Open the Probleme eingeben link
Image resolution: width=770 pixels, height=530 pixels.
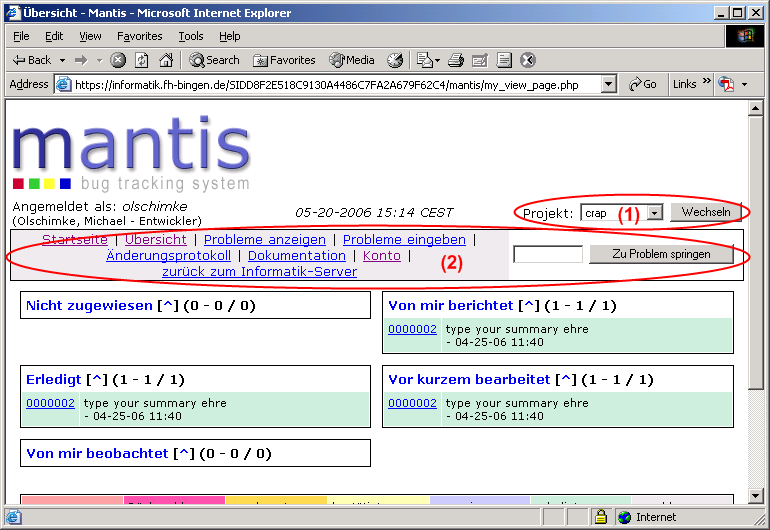click(x=404, y=240)
